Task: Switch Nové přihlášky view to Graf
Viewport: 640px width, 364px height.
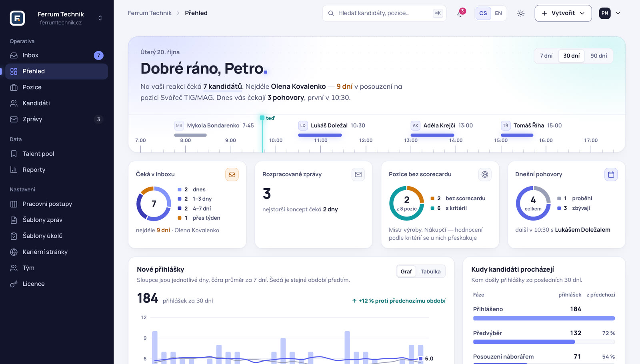Action: [406, 272]
